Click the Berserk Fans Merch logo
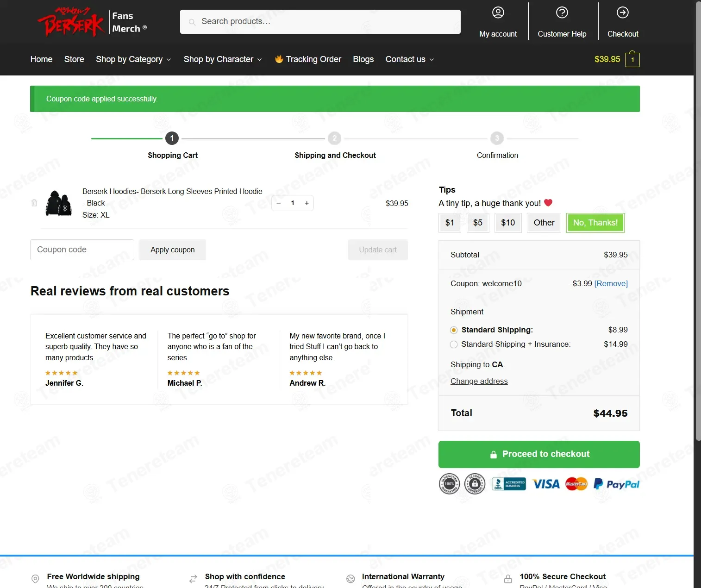Viewport: 701px width, 588px height. (92, 22)
